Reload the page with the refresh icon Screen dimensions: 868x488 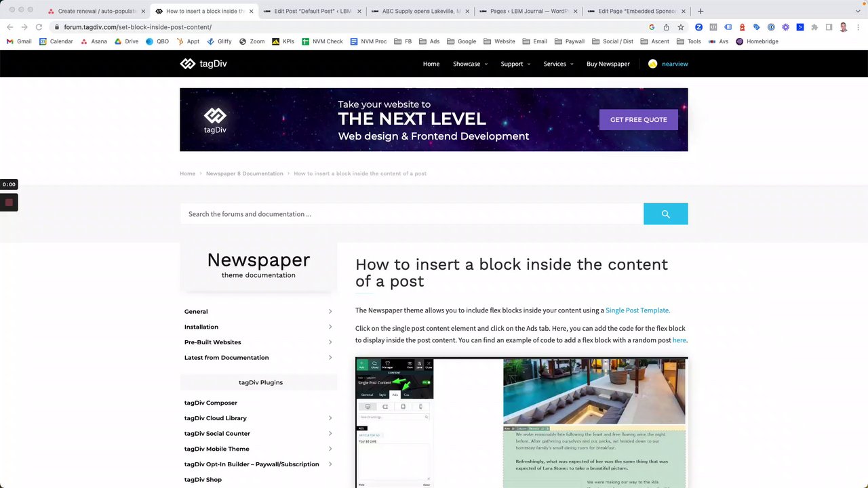point(39,27)
